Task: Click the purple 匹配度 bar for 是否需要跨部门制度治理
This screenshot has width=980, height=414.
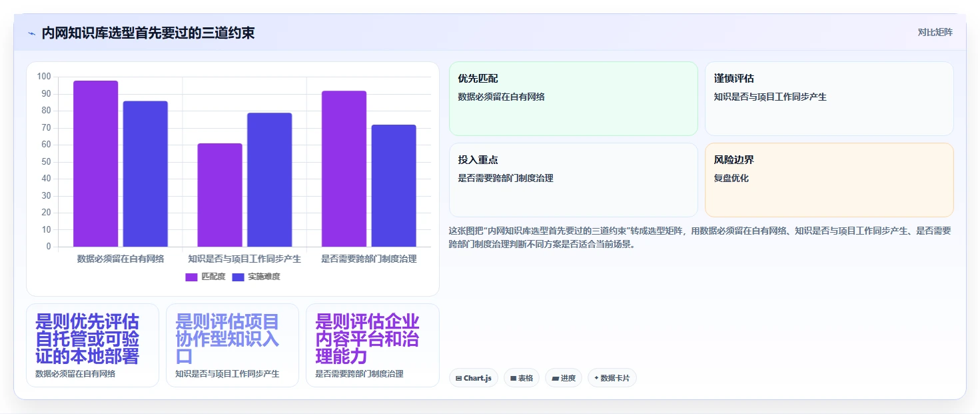Action: (x=344, y=169)
